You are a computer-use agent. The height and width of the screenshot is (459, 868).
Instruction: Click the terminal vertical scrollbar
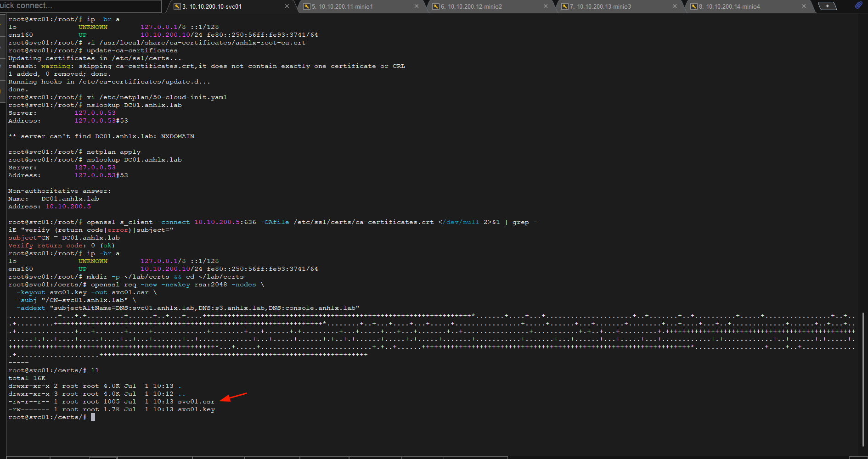pyautogui.click(x=863, y=379)
